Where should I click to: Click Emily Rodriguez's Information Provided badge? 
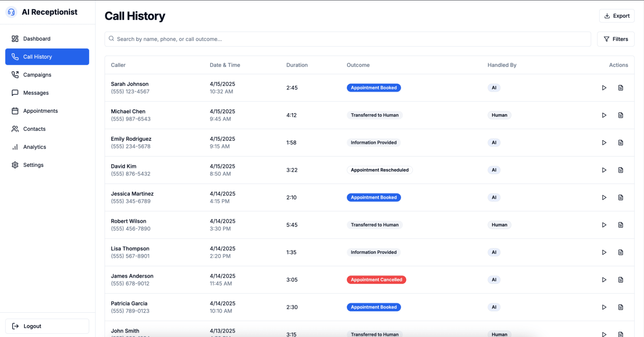[374, 143]
